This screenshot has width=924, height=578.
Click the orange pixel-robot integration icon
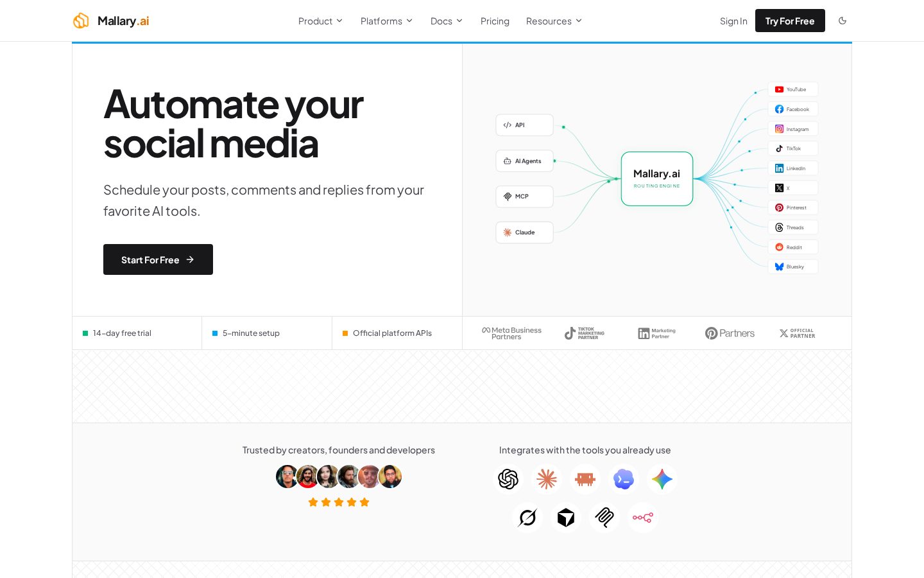coord(585,479)
